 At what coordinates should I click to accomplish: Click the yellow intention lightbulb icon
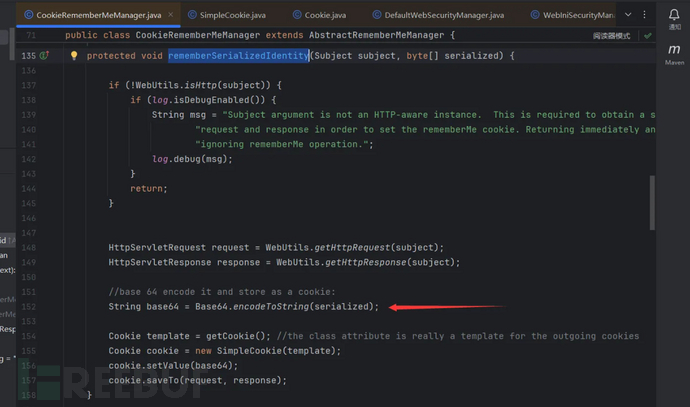(x=74, y=56)
